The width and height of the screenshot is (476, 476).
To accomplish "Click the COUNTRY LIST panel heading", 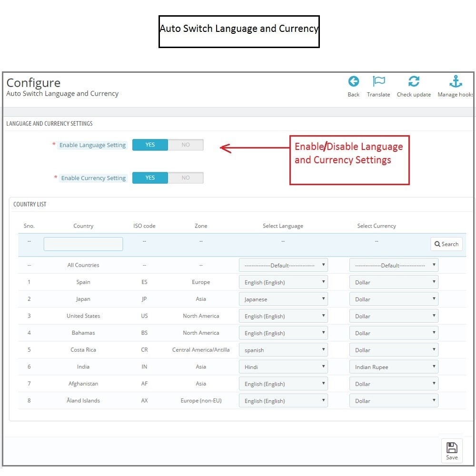I will pos(30,204).
